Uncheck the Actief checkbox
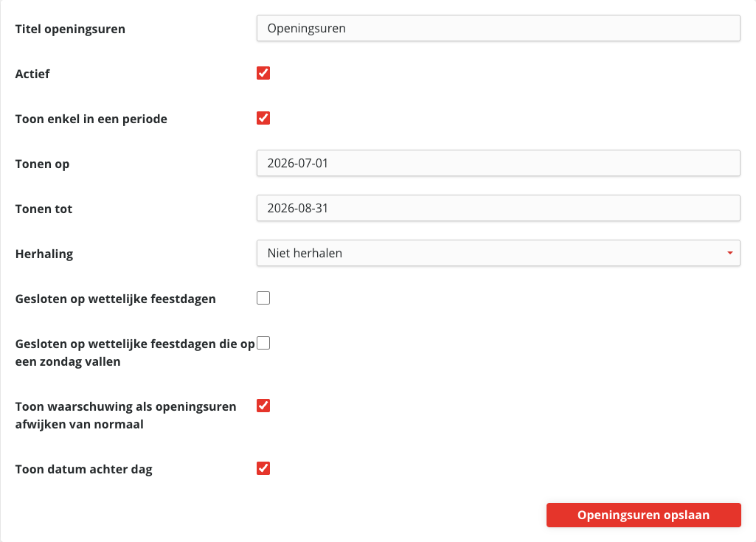The width and height of the screenshot is (756, 542). tap(263, 73)
